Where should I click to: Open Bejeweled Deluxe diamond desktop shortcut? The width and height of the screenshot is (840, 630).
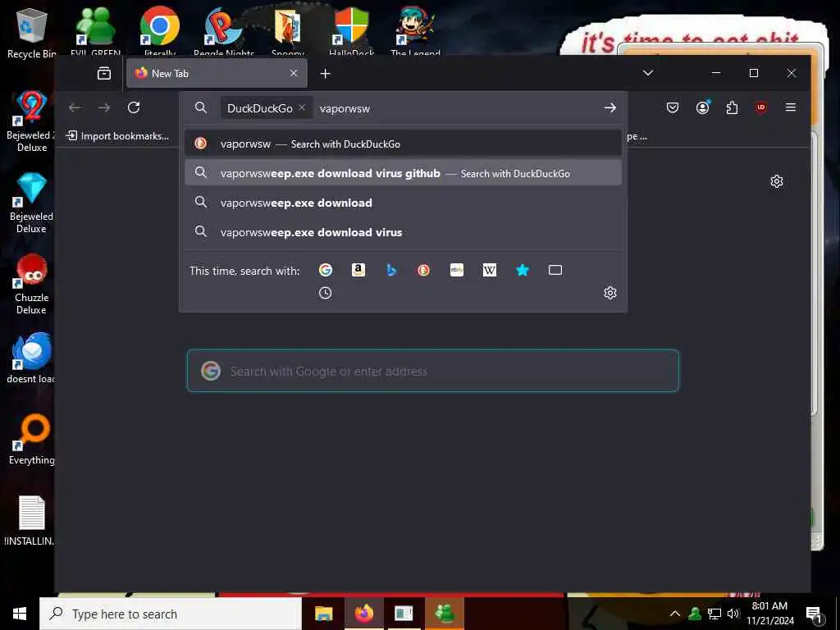coord(30,203)
